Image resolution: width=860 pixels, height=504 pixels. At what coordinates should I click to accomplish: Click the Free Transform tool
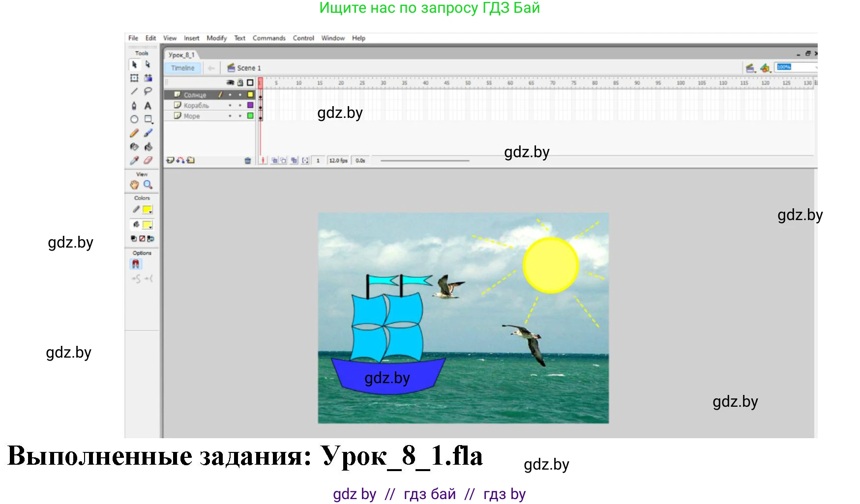click(x=134, y=78)
